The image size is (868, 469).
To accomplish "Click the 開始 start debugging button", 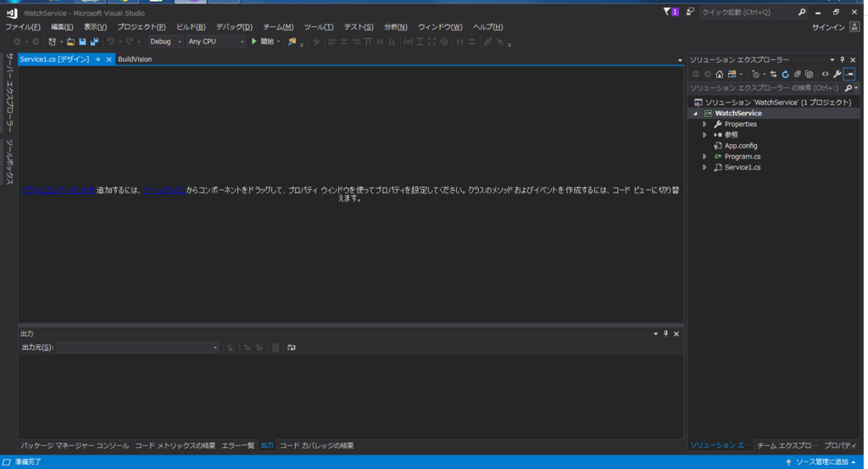I will point(263,42).
